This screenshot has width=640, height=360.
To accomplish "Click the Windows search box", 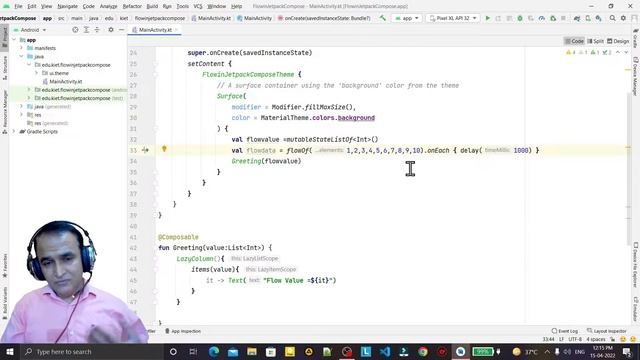I will tap(92, 351).
